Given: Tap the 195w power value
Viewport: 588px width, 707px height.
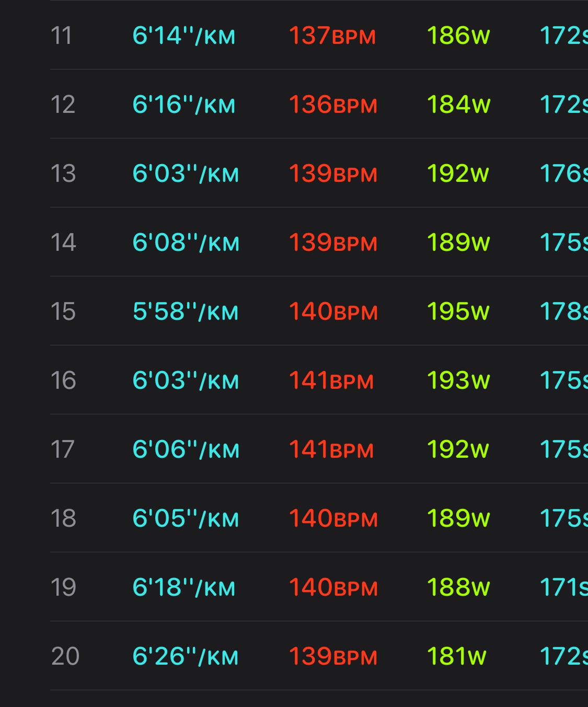Looking at the screenshot, I should click(458, 311).
